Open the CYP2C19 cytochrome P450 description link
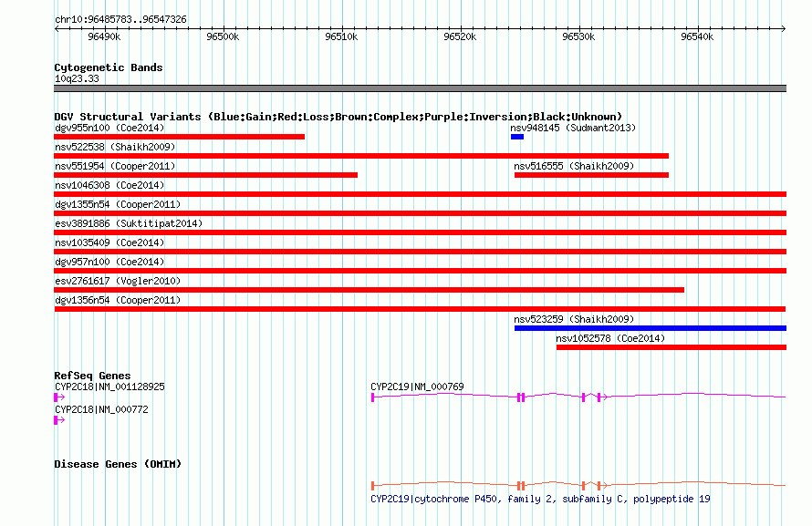812x526 pixels. coord(540,499)
